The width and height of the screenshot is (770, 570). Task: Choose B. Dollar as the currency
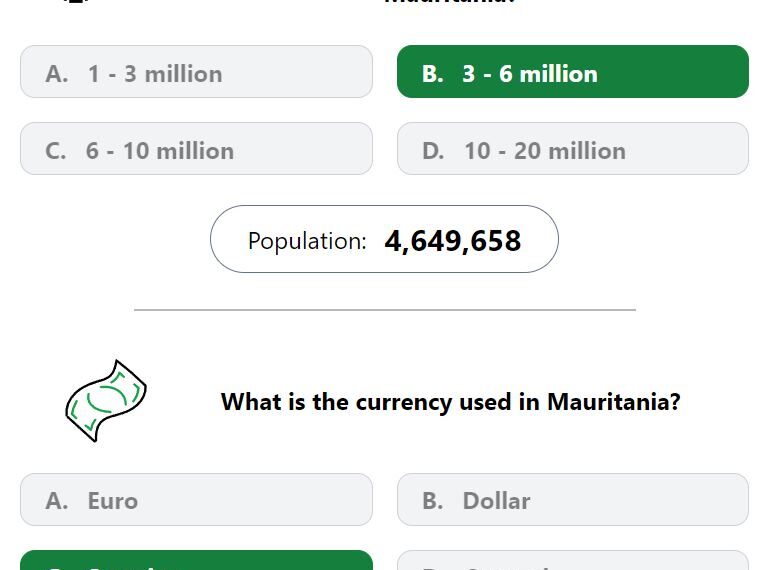point(573,500)
